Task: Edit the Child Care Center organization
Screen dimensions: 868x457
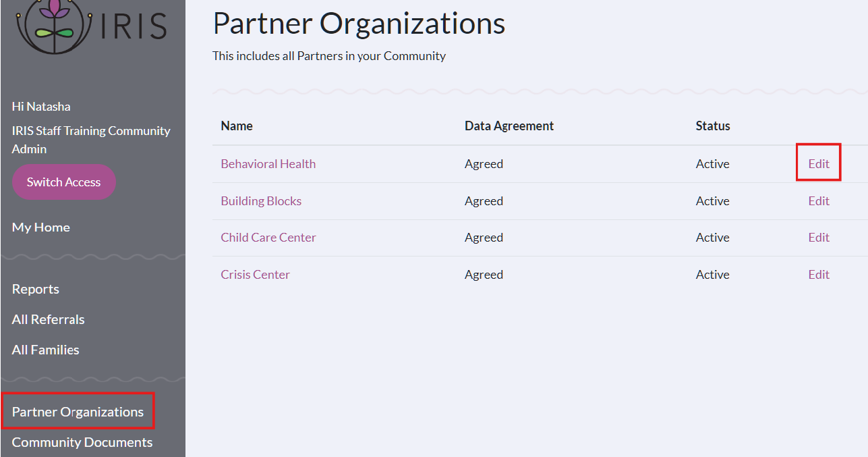Action: [819, 238]
